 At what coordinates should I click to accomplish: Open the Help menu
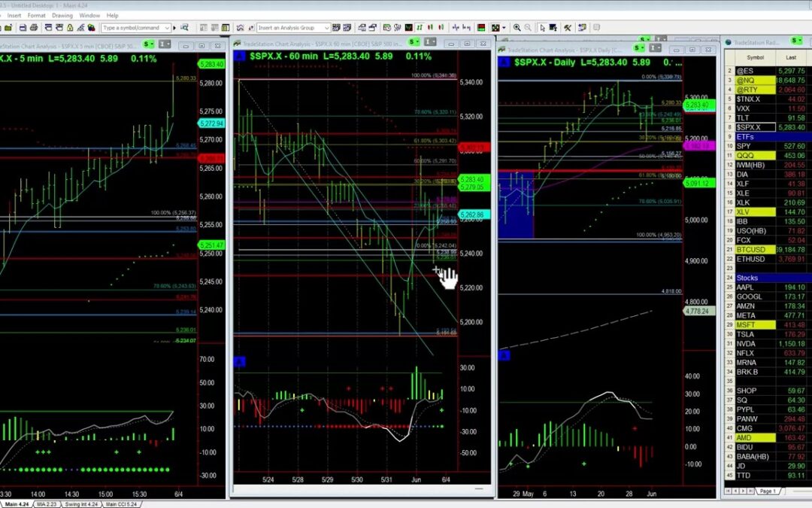[x=112, y=16]
